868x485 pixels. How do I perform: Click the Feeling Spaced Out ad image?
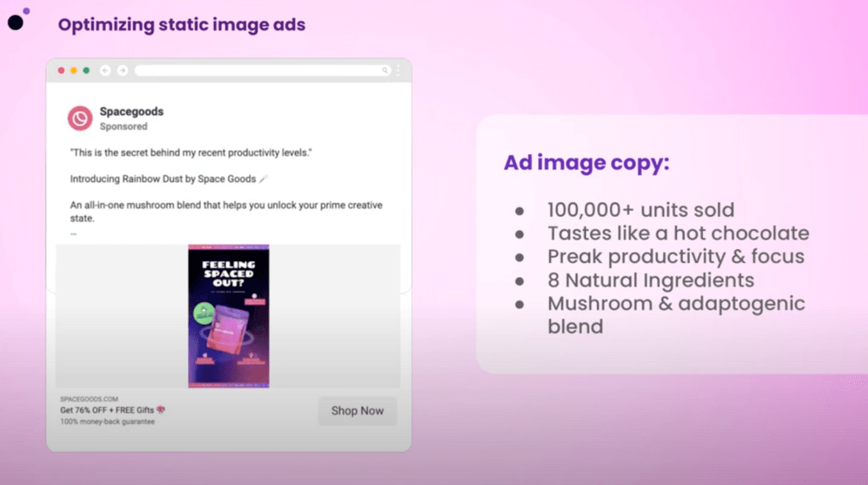pyautogui.click(x=228, y=316)
